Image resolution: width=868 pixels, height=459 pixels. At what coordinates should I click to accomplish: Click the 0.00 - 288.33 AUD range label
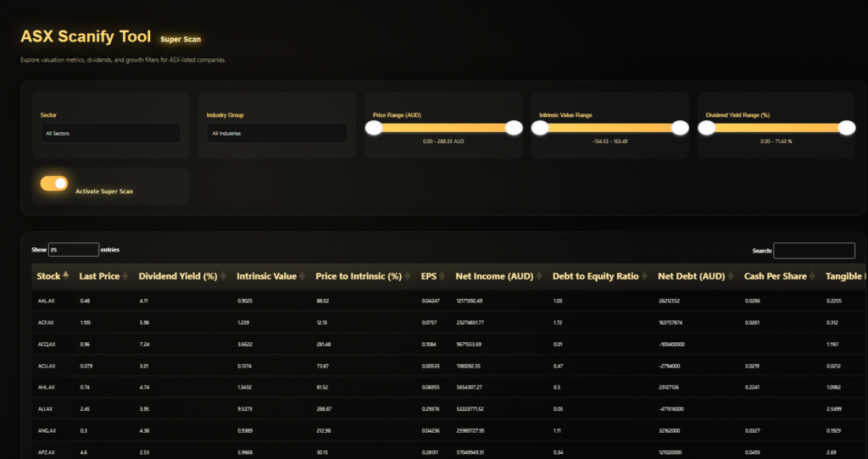pos(443,141)
